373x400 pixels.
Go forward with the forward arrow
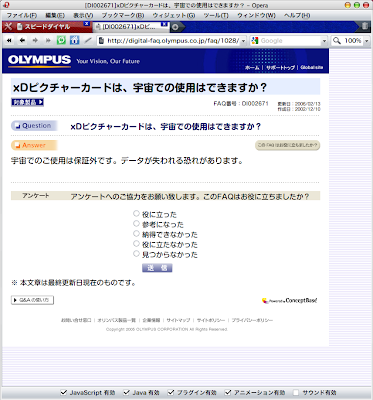click(35, 41)
